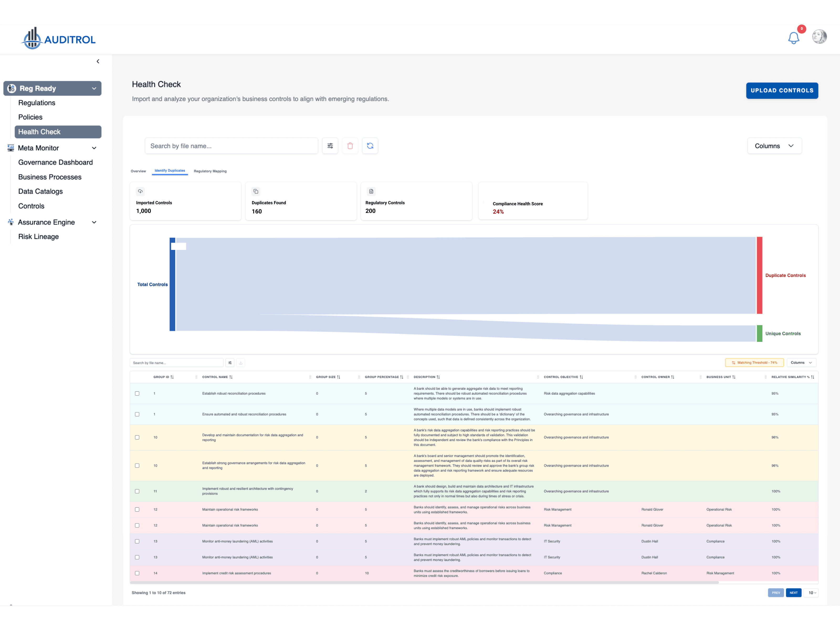
Task: Click the red trash delete icon
Action: point(350,146)
